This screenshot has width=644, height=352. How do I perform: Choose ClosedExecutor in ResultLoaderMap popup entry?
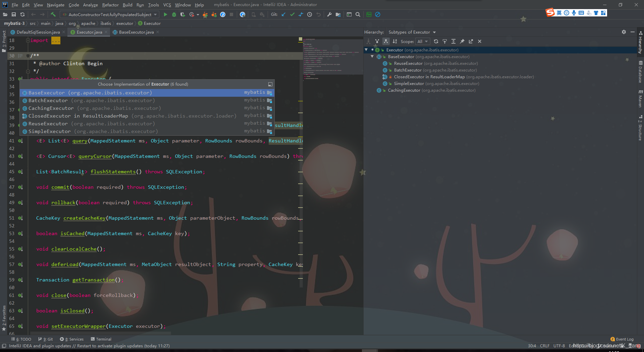(147, 116)
